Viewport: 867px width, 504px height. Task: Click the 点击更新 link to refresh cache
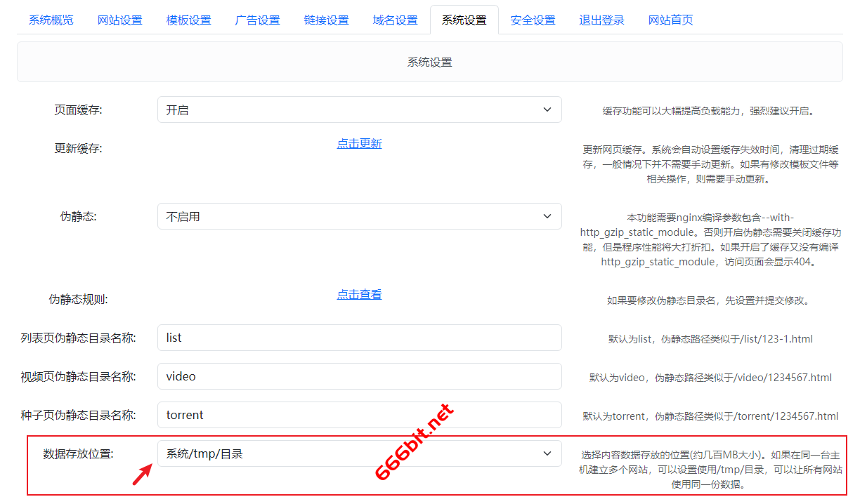pos(359,142)
